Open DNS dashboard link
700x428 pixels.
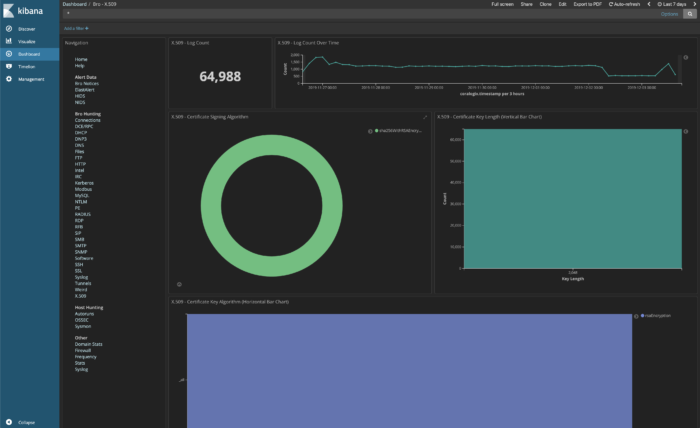(x=79, y=145)
